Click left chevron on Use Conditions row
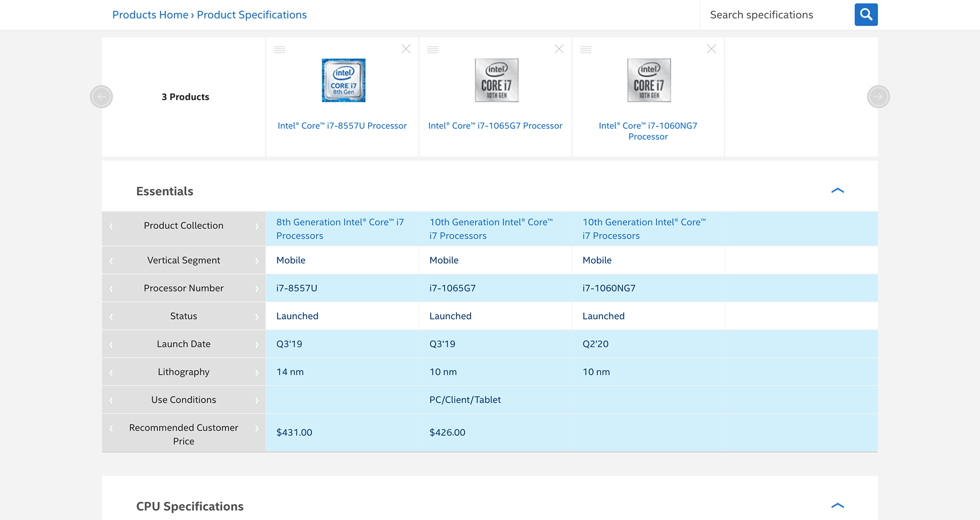The width and height of the screenshot is (980, 520). pos(111,401)
